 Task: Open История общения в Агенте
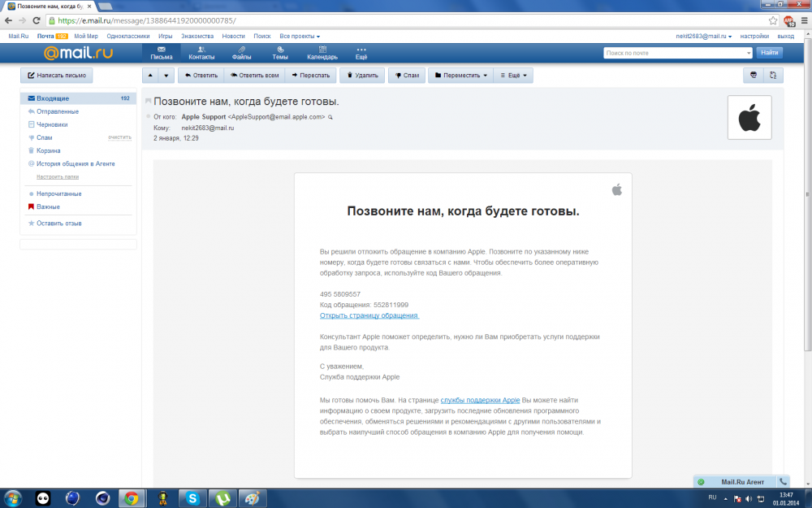click(76, 163)
